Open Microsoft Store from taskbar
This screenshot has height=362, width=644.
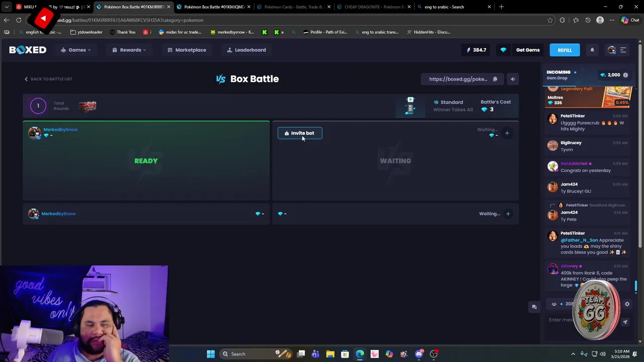(345, 354)
